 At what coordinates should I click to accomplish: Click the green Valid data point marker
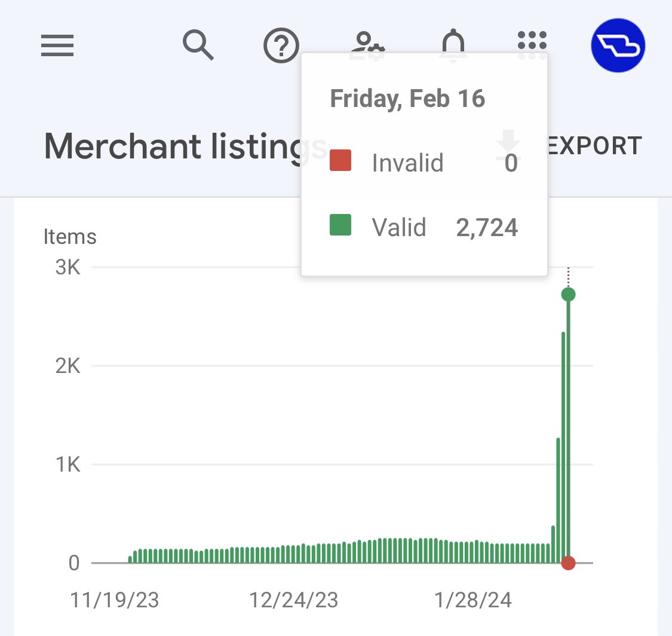tap(568, 294)
